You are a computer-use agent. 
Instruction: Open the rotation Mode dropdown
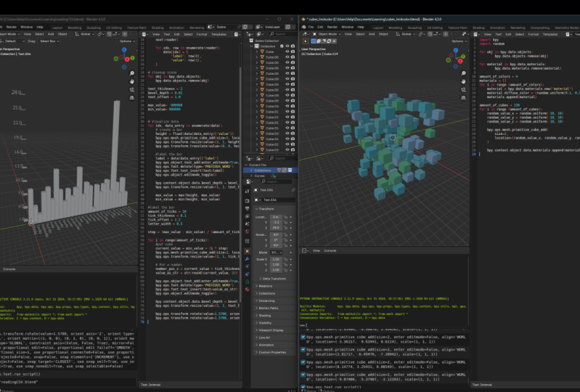[x=276, y=252]
